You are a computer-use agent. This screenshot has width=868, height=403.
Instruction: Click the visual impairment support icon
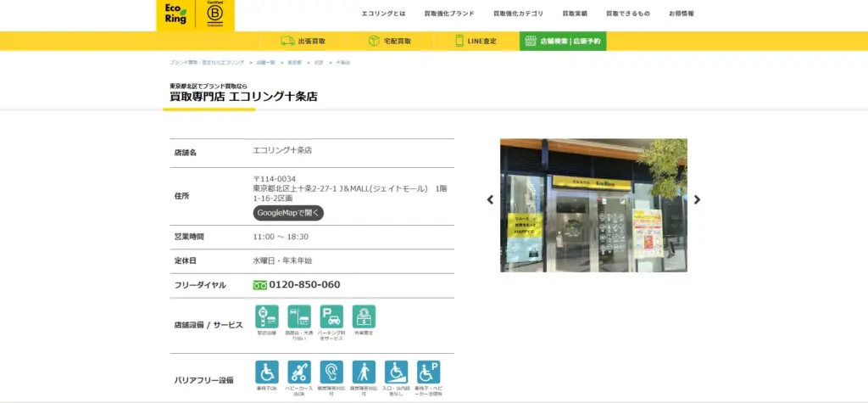pos(364,372)
